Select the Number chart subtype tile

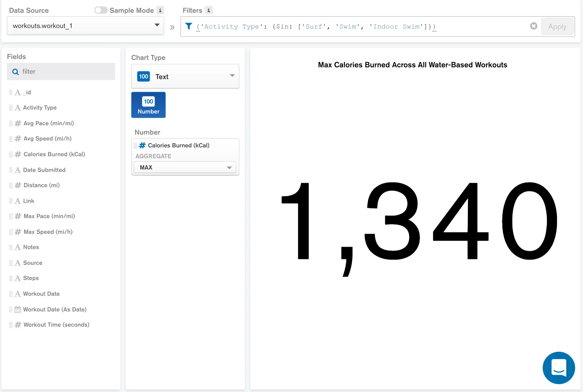[148, 105]
